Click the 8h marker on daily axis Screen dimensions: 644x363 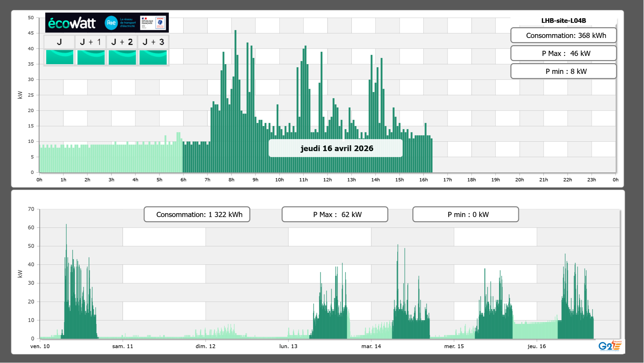click(231, 180)
